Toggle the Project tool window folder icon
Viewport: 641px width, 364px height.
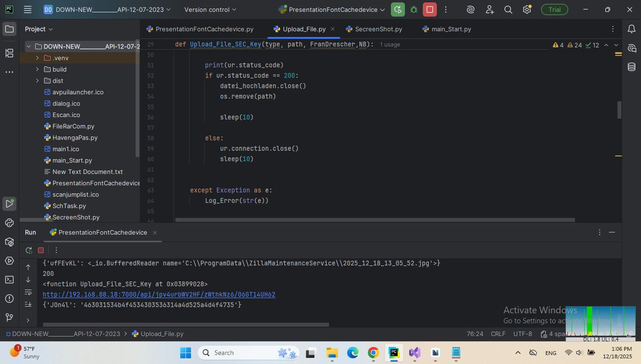pos(9,29)
